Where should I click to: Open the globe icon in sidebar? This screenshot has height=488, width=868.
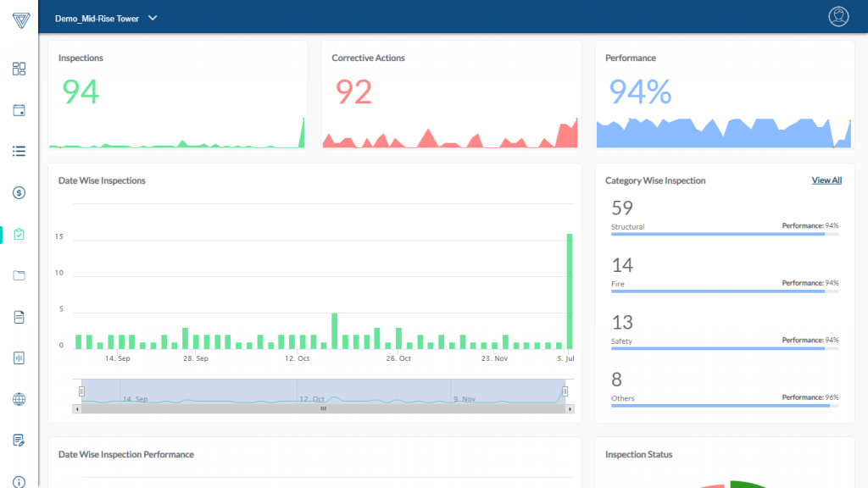point(19,400)
